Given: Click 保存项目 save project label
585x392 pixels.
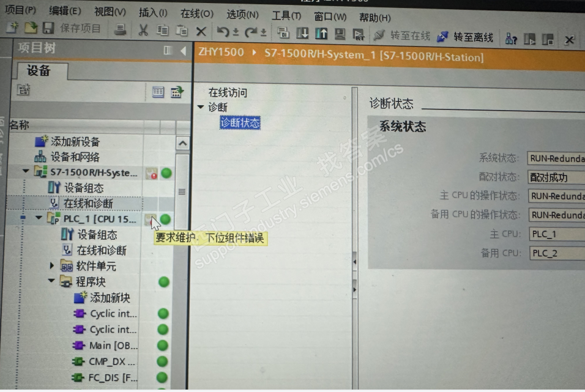Looking at the screenshot, I should pos(80,29).
